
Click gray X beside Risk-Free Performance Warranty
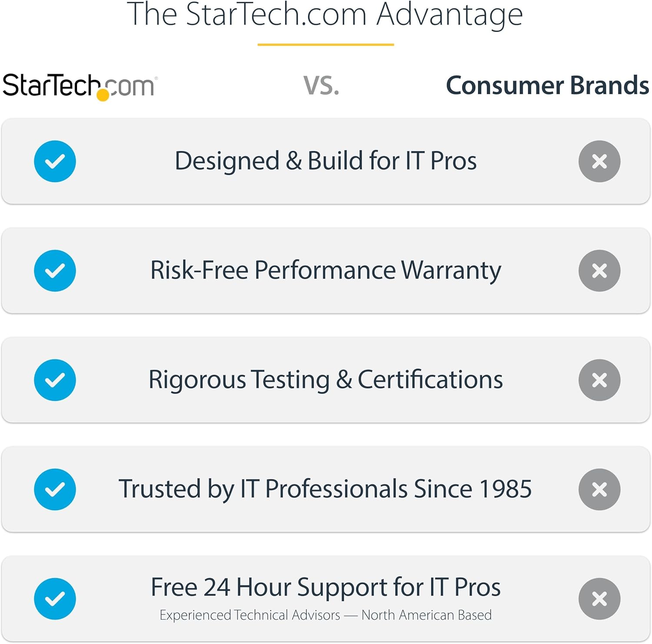coord(599,271)
